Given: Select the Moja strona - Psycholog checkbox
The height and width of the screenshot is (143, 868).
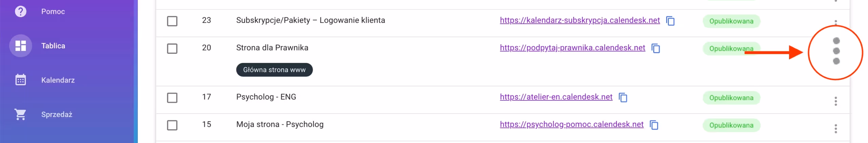Looking at the screenshot, I should click(x=172, y=125).
